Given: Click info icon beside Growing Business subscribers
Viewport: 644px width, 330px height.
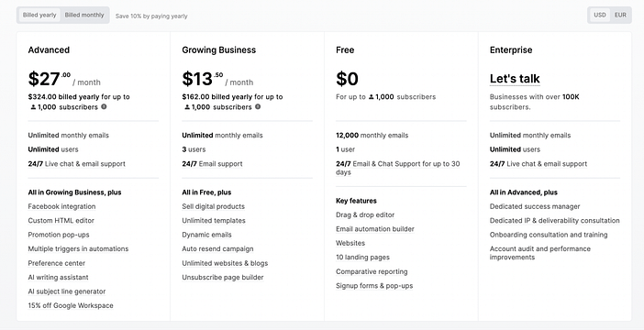Looking at the screenshot, I should tap(258, 106).
